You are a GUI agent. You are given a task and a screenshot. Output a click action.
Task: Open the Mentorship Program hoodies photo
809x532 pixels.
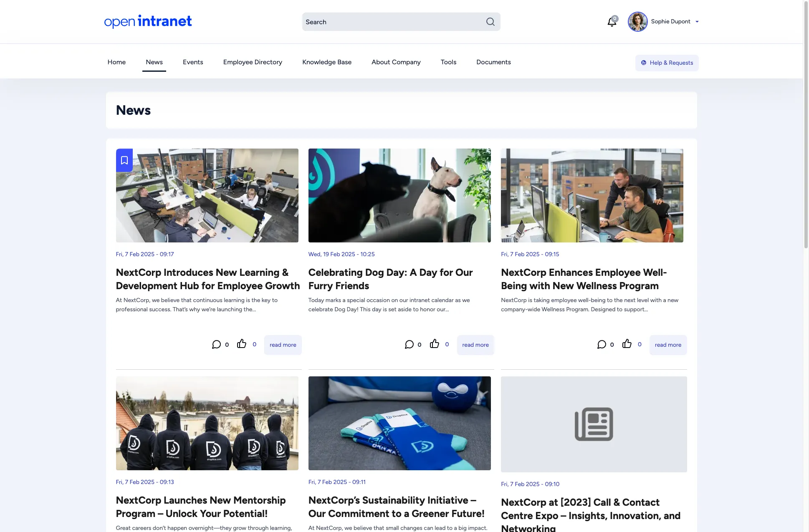(x=207, y=423)
